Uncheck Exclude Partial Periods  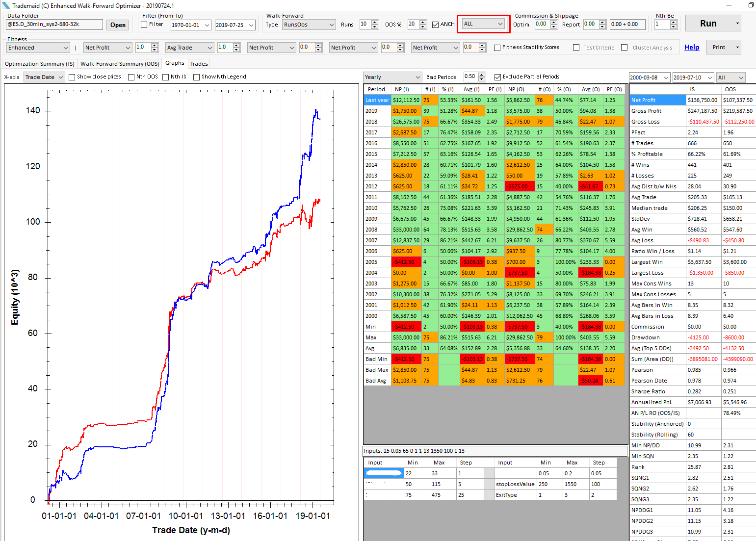pyautogui.click(x=497, y=77)
